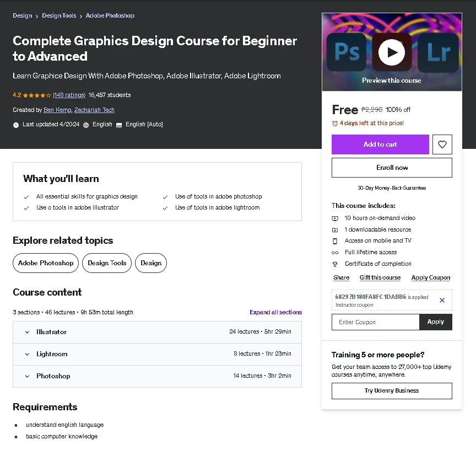Select the Design Tools topic pill
This screenshot has width=476, height=450.
(107, 263)
